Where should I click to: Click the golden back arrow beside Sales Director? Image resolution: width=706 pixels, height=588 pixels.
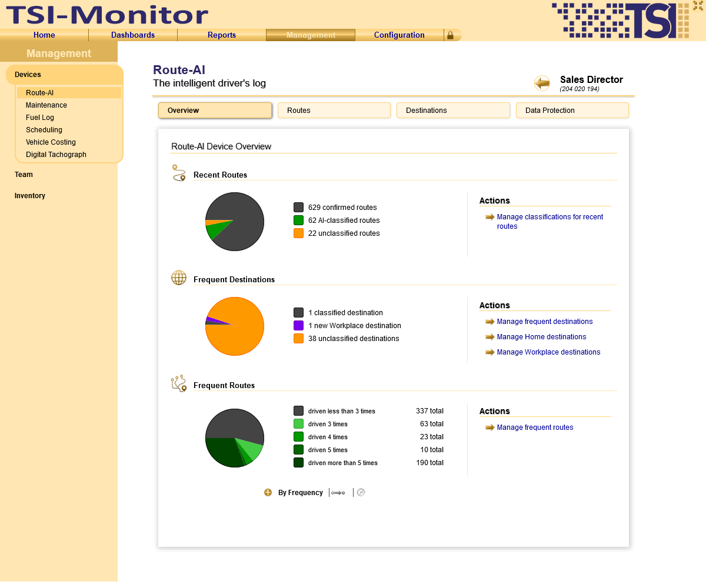pyautogui.click(x=542, y=83)
